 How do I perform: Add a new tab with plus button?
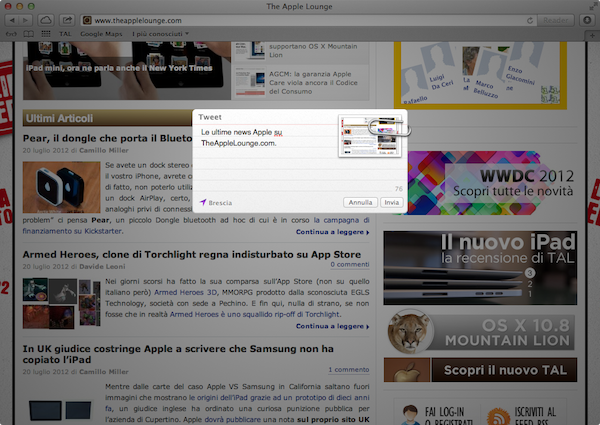[x=592, y=36]
